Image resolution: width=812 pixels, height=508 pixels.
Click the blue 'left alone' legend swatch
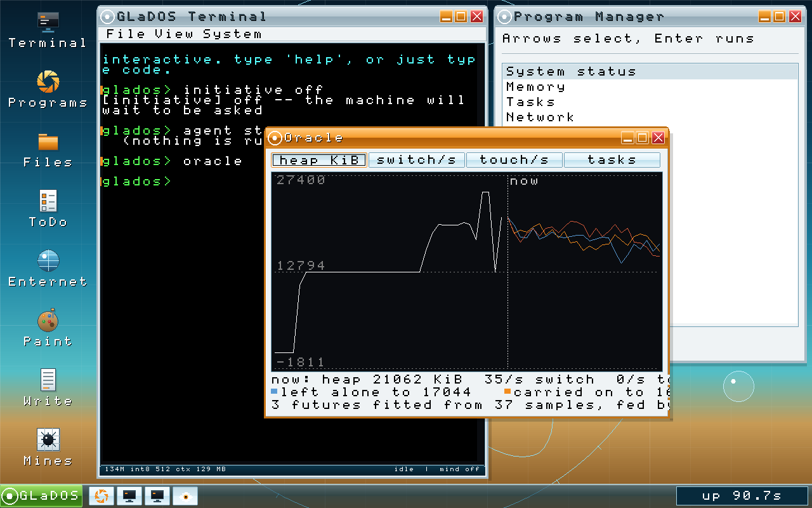pyautogui.click(x=274, y=391)
